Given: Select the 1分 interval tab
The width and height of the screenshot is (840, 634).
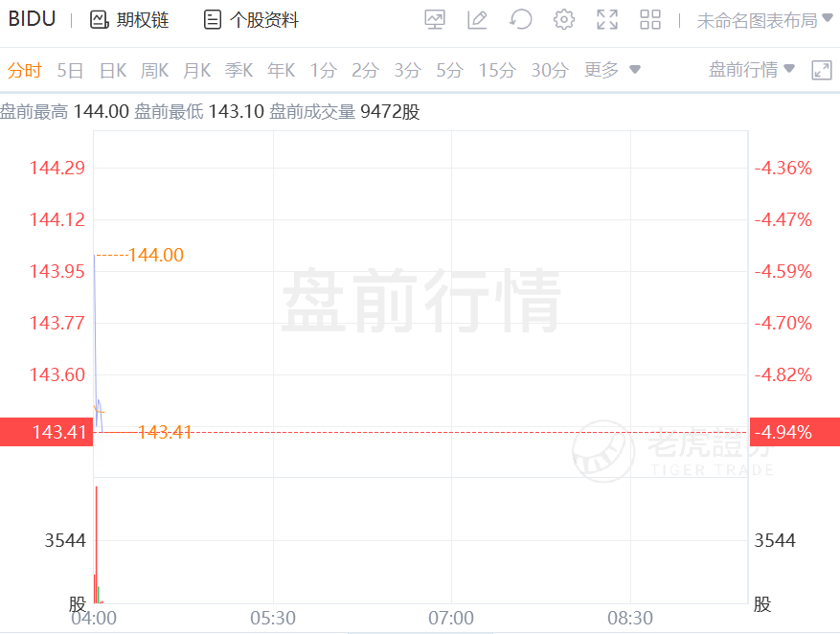Looking at the screenshot, I should pos(324,70).
